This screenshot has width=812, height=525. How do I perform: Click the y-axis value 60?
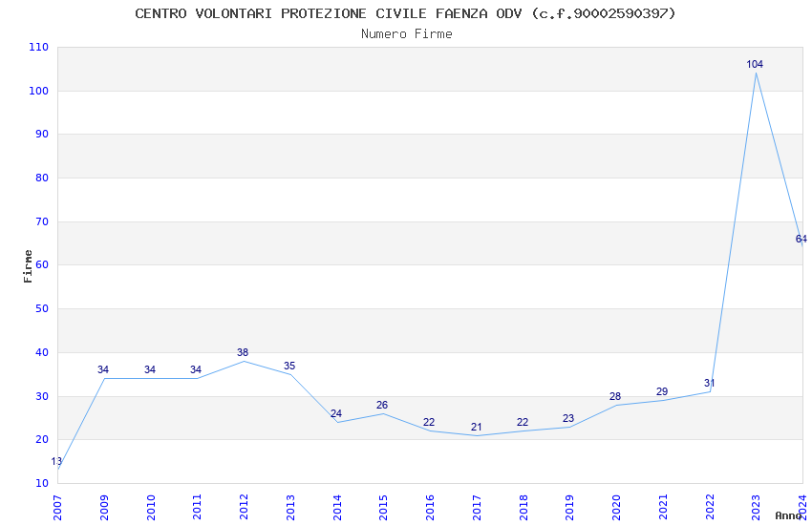pos(41,264)
